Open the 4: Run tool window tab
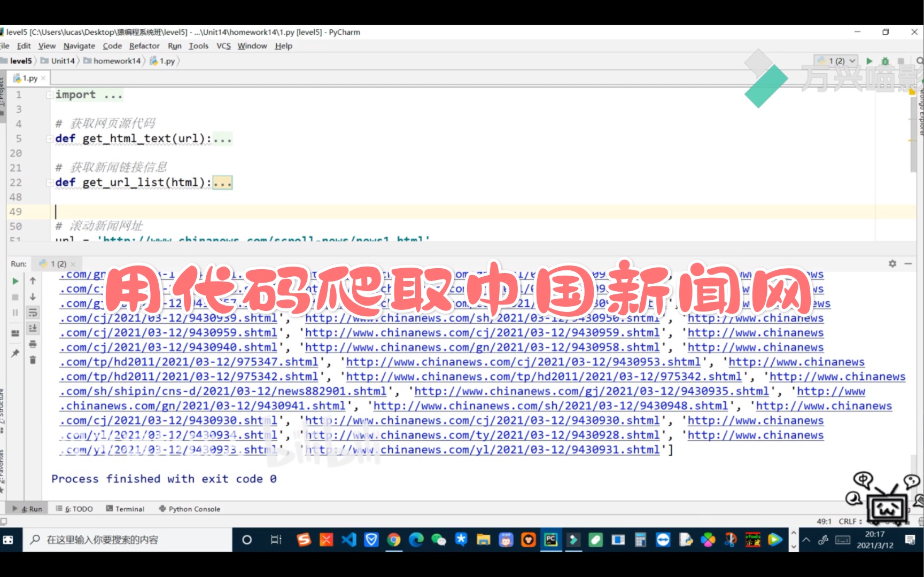Screen dimensions: 924x577 (27, 509)
